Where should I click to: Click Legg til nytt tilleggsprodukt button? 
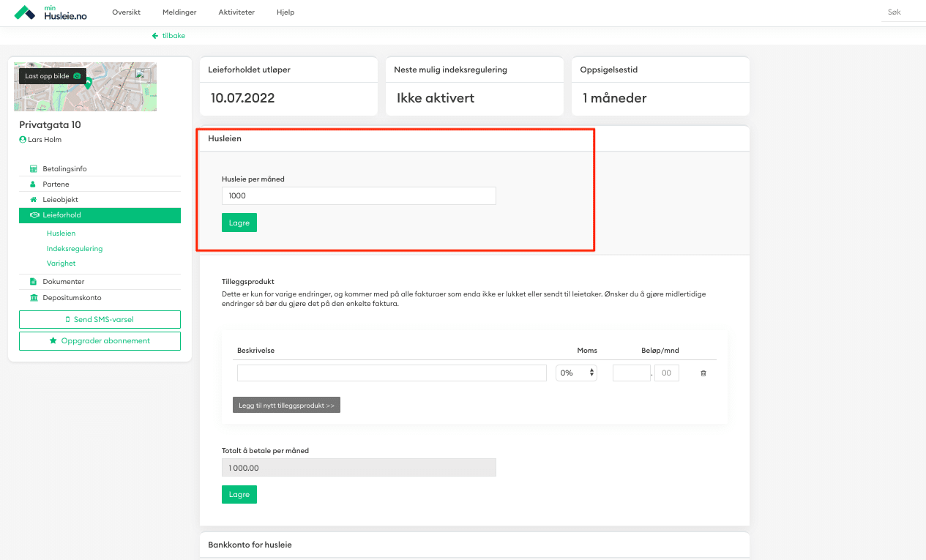click(286, 406)
